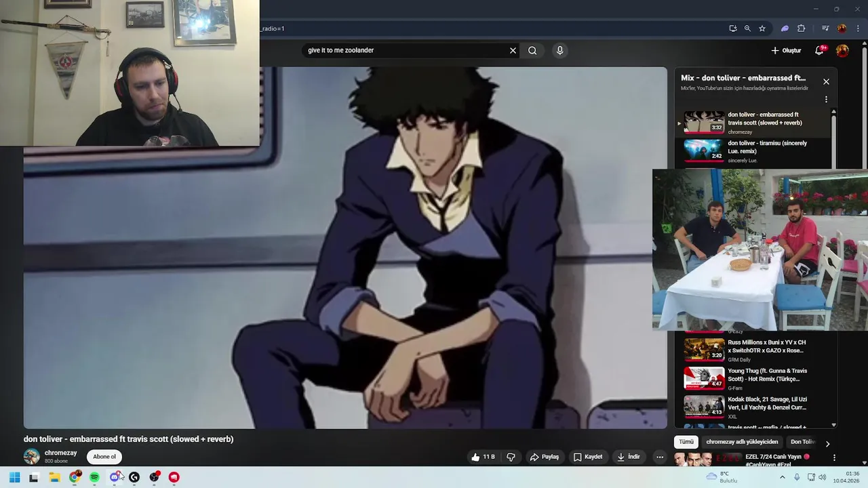Subscribe with the Abone ol button
Screen dimensions: 868x488
click(x=104, y=457)
